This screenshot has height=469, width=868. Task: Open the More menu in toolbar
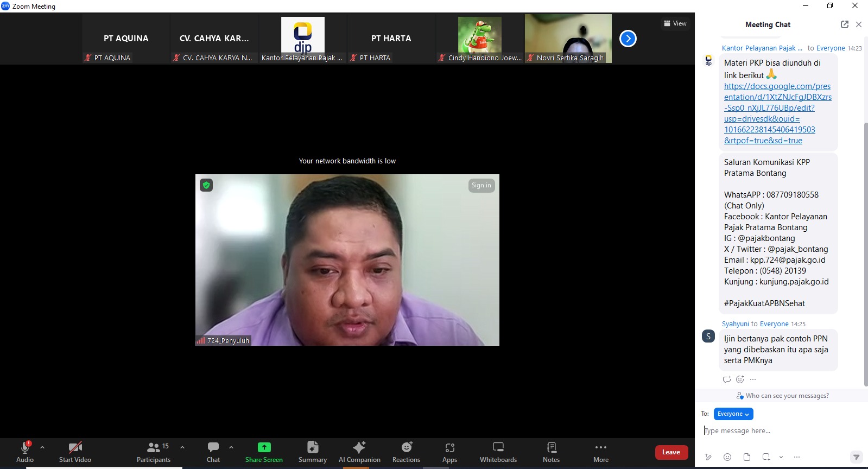600,452
